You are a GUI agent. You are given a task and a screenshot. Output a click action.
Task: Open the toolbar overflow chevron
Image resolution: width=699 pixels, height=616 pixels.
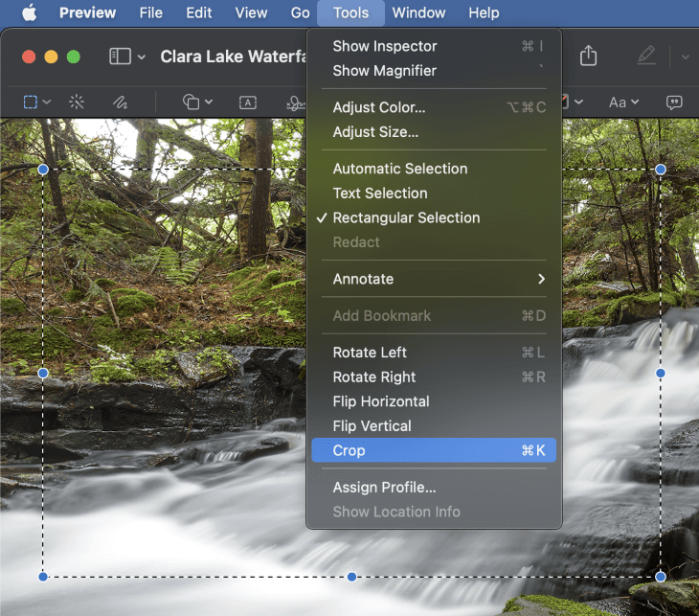coord(686,57)
